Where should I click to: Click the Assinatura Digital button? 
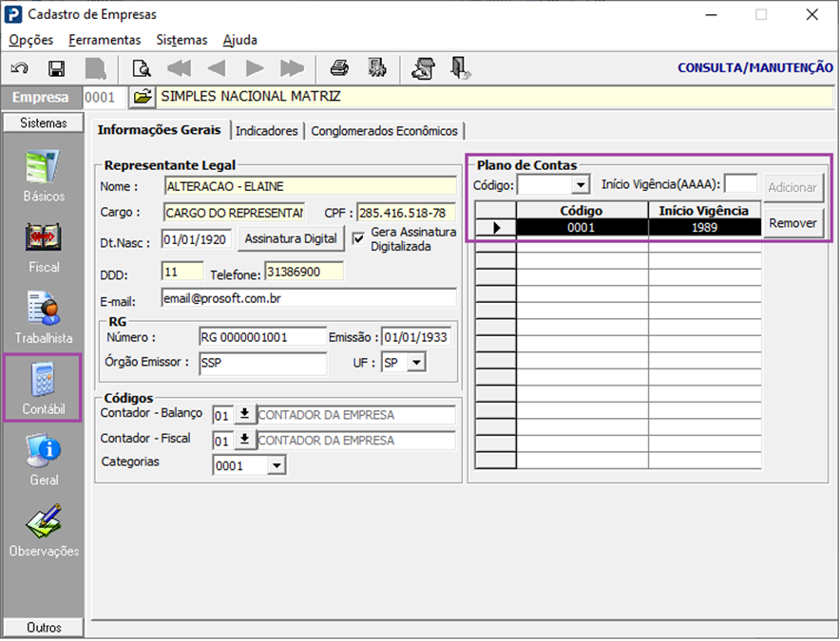point(291,239)
